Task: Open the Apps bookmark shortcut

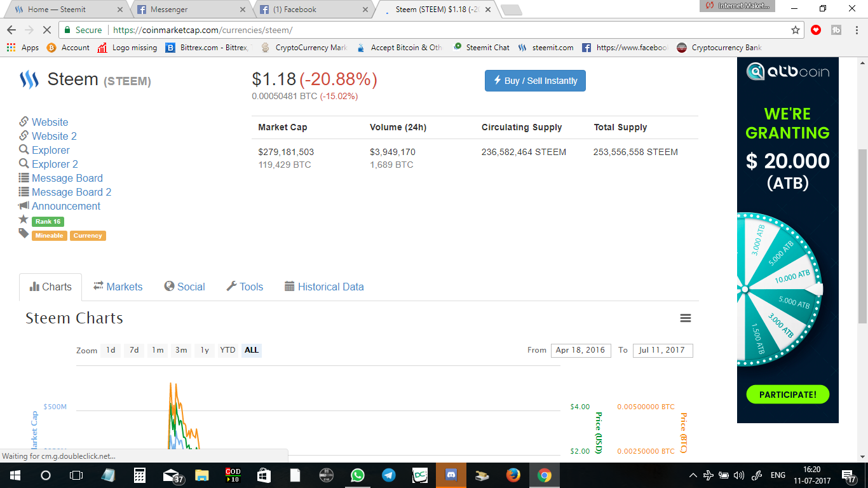Action: [x=23, y=48]
